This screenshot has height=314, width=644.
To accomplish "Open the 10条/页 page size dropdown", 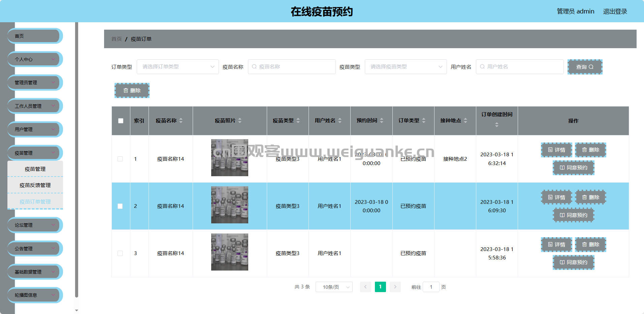I will click(x=334, y=287).
